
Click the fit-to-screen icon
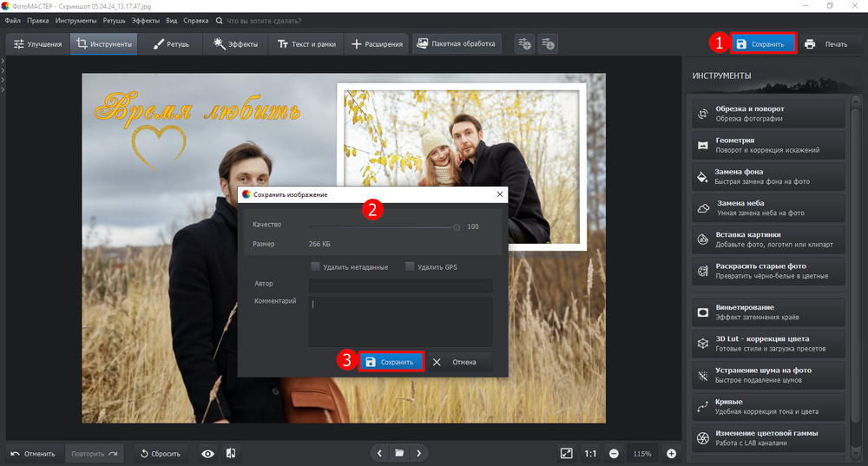[566, 453]
